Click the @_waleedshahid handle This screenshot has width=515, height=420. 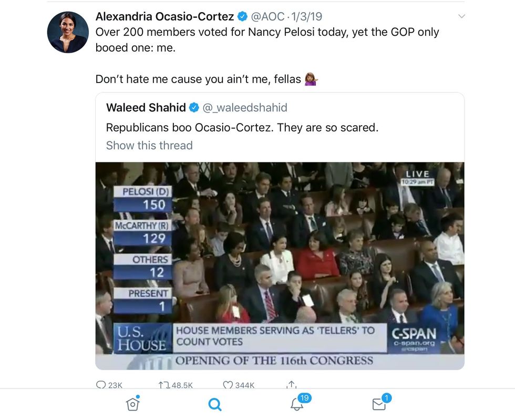click(245, 108)
